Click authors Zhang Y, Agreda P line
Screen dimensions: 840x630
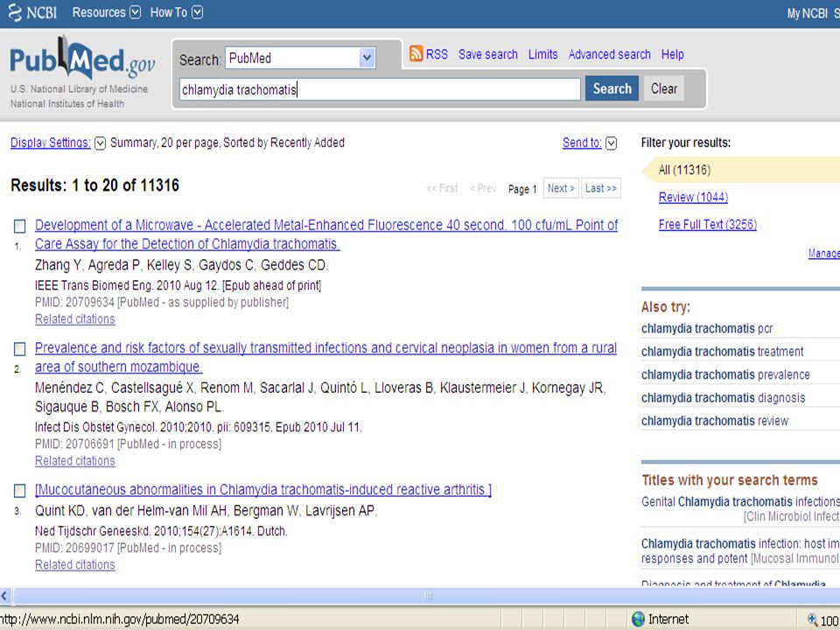point(181,266)
